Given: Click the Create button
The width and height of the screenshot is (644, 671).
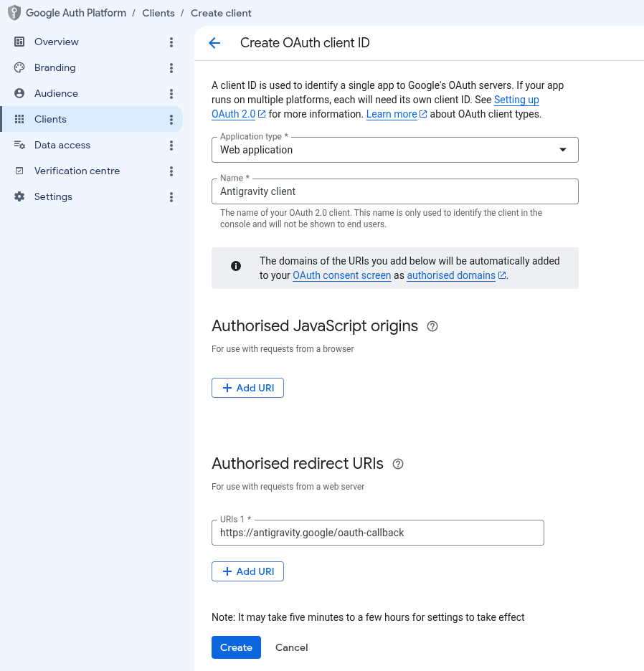Looking at the screenshot, I should pos(236,647).
